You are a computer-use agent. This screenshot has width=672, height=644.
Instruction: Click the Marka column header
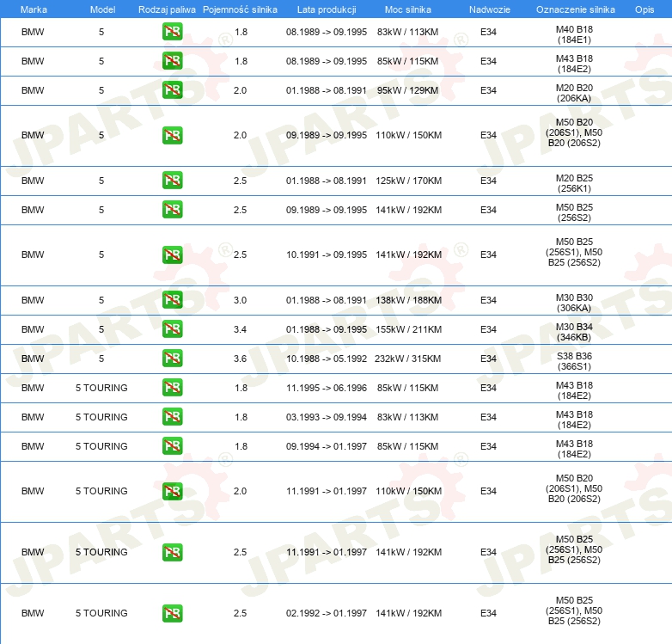tap(34, 9)
